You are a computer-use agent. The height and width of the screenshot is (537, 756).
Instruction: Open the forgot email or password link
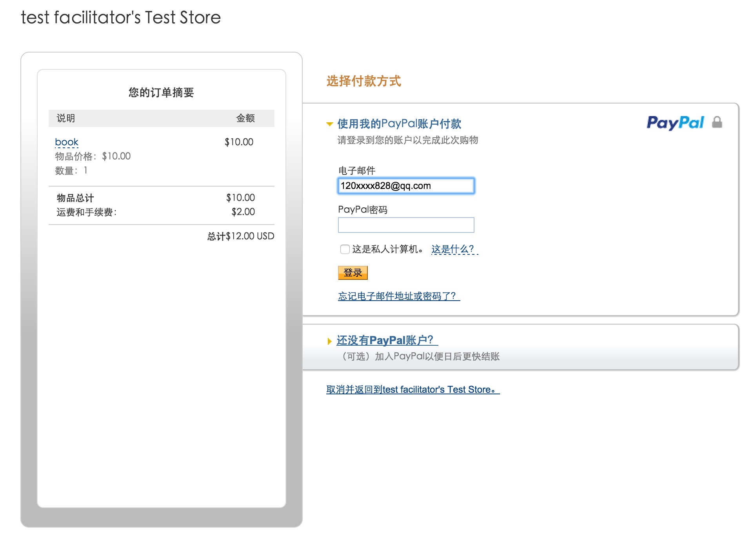(x=399, y=296)
